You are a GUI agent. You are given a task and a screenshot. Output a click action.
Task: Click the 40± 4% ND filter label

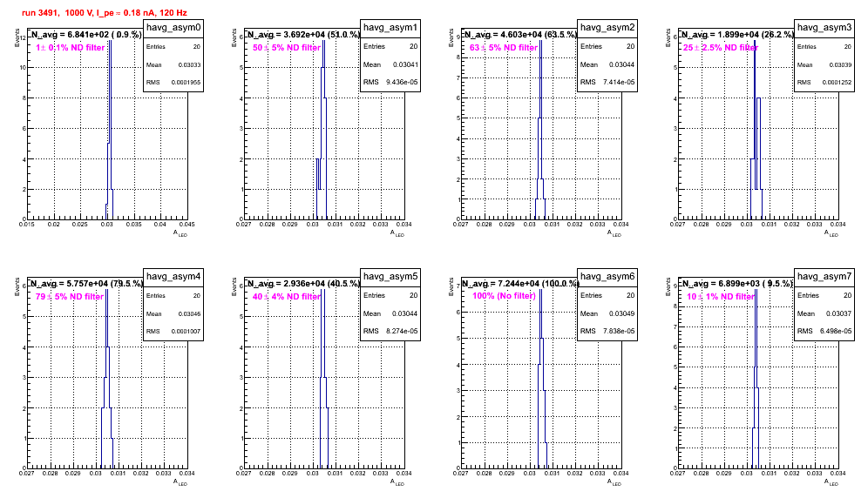point(287,297)
